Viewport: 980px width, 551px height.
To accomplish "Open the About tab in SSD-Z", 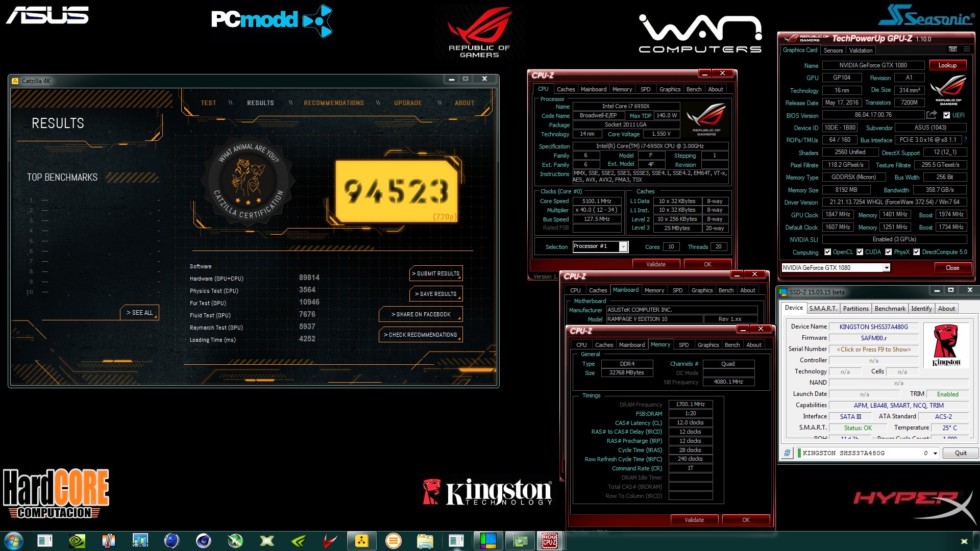I will [x=946, y=309].
